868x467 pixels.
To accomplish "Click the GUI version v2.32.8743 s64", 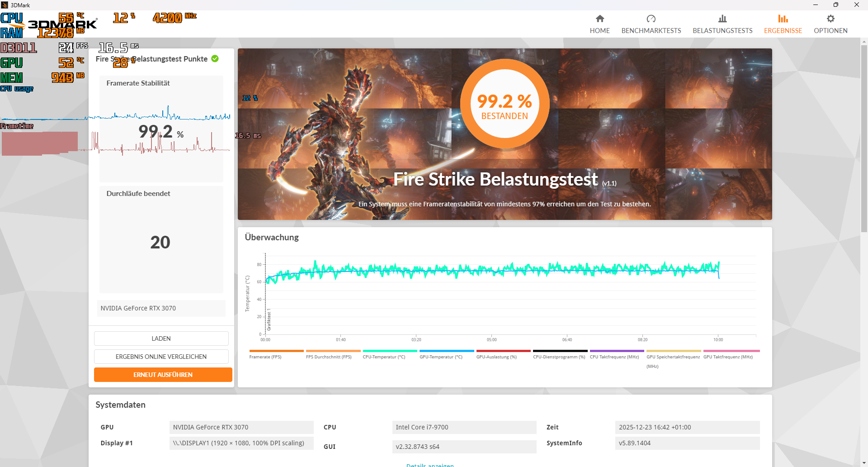I will (x=464, y=447).
